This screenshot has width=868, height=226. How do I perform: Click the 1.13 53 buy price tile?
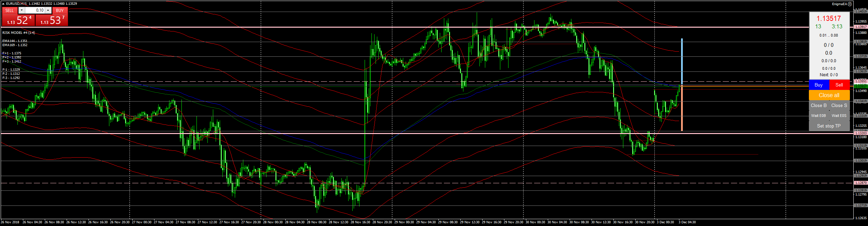[52, 20]
